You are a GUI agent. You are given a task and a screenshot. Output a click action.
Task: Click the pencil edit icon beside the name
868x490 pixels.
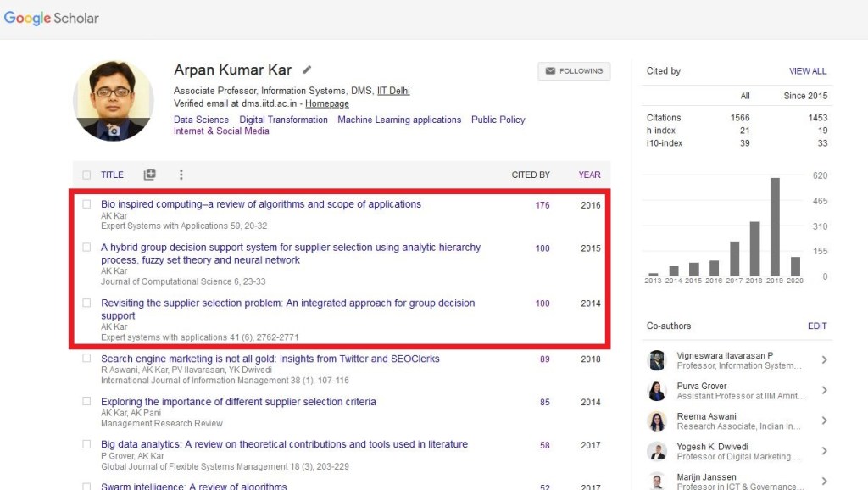(x=307, y=70)
